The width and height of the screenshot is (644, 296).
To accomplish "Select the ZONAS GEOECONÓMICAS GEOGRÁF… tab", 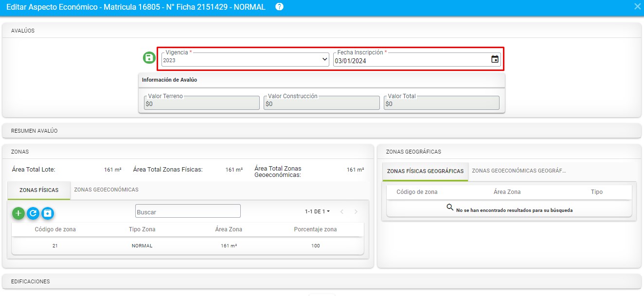I will click(x=519, y=171).
